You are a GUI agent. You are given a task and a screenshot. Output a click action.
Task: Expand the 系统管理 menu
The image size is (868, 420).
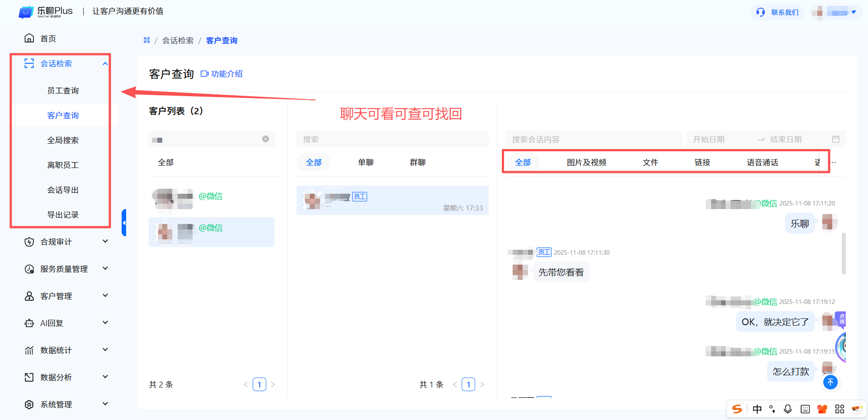click(x=105, y=404)
